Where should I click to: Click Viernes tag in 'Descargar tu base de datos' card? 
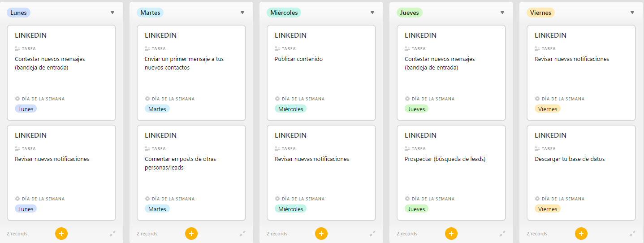click(x=548, y=209)
